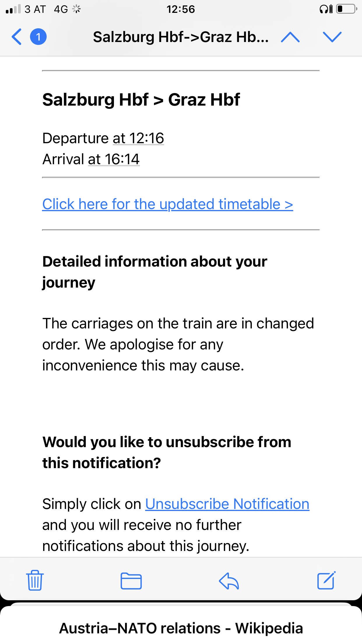Go to next message with down chevron
This screenshot has width=362, height=644.
click(x=332, y=37)
